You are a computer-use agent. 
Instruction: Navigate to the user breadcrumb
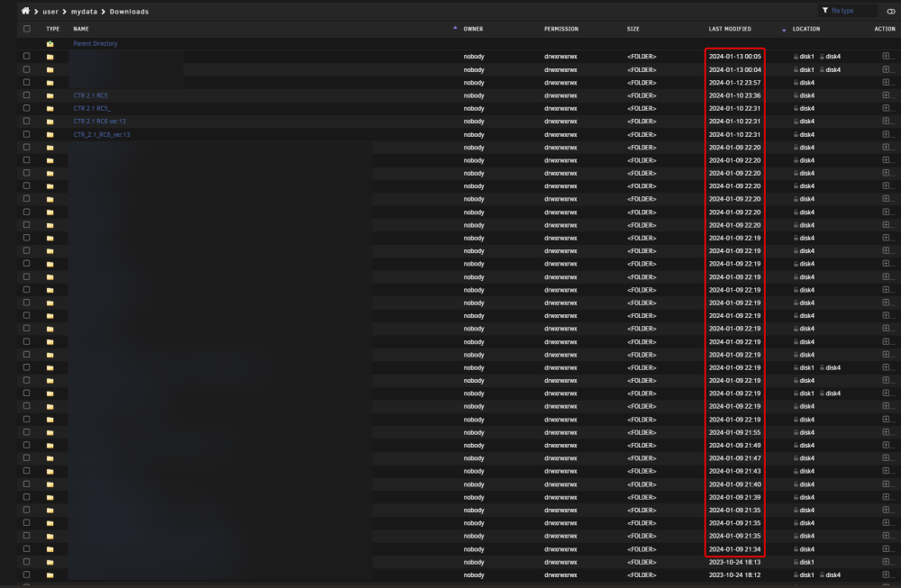50,12
